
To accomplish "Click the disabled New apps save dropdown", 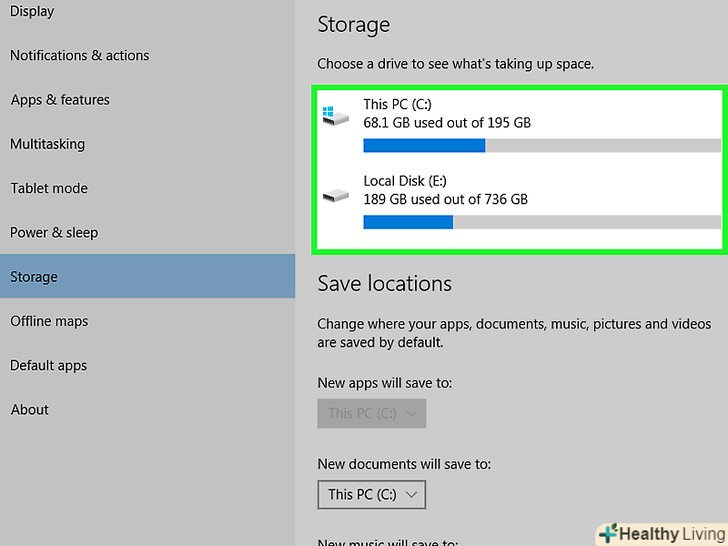I will click(371, 413).
